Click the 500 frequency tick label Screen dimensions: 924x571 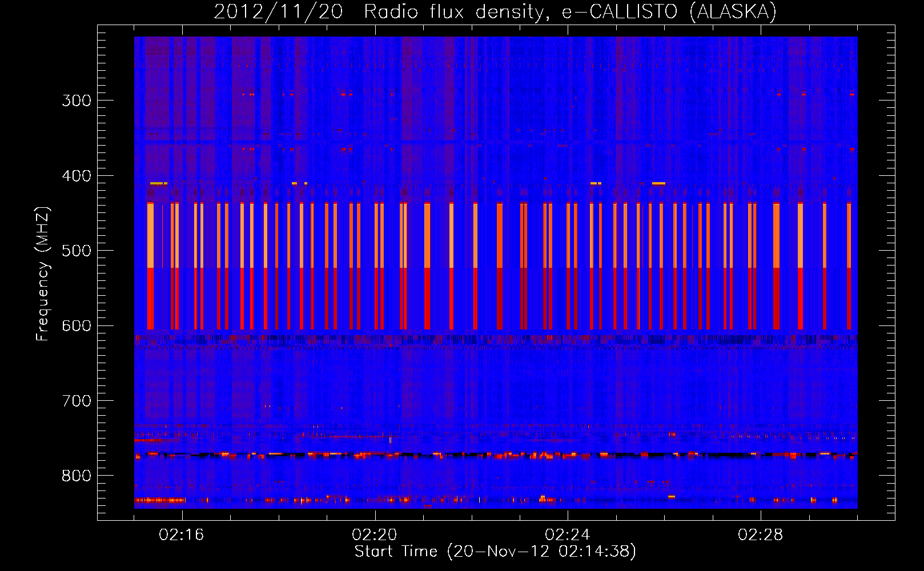click(77, 251)
